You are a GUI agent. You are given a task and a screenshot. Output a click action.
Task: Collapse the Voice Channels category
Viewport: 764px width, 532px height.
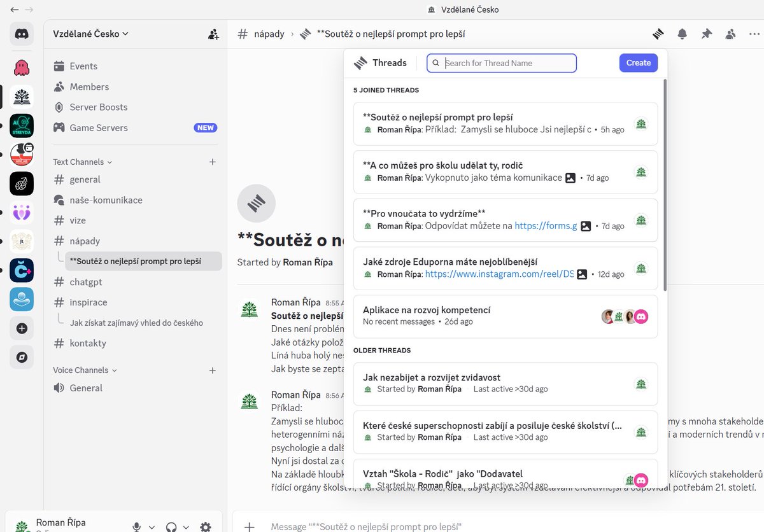pyautogui.click(x=85, y=370)
